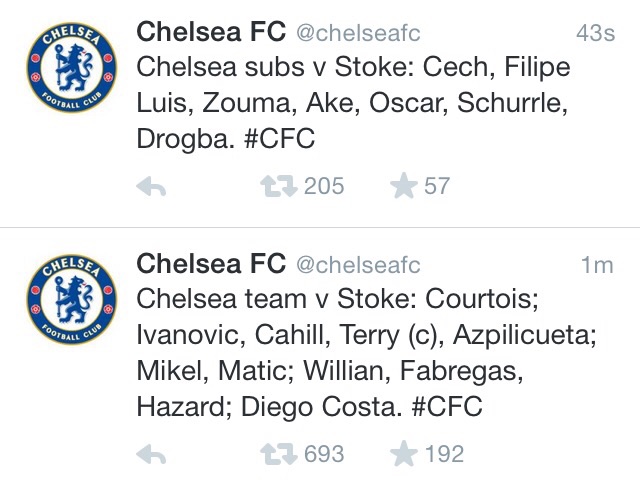The image size is (640, 482).
Task: Open the 1m timestamp of team tweet
Action: [x=597, y=265]
